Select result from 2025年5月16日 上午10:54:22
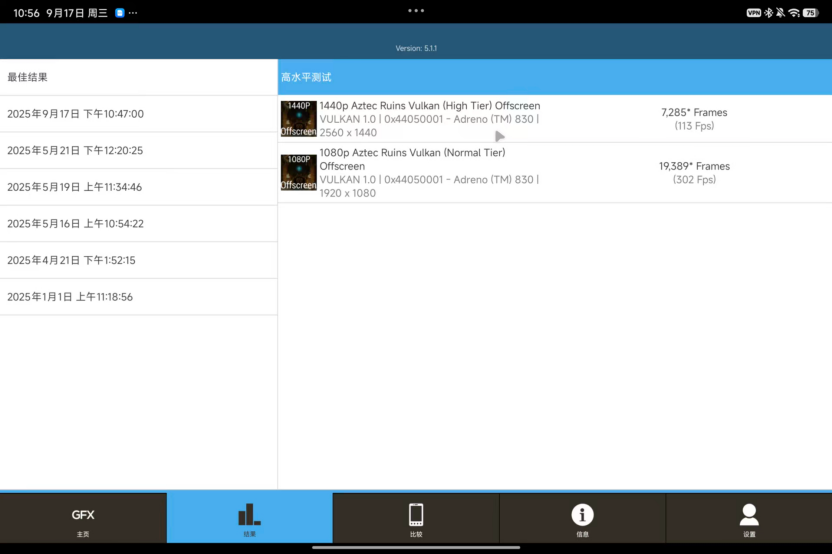832x554 pixels. point(138,224)
